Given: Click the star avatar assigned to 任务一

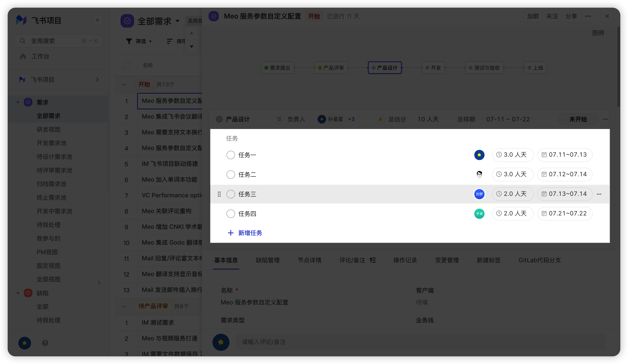Looking at the screenshot, I should coord(479,155).
